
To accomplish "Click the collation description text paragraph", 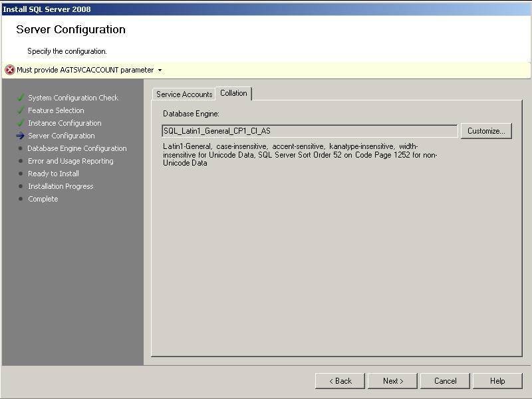I will pyautogui.click(x=300, y=155).
